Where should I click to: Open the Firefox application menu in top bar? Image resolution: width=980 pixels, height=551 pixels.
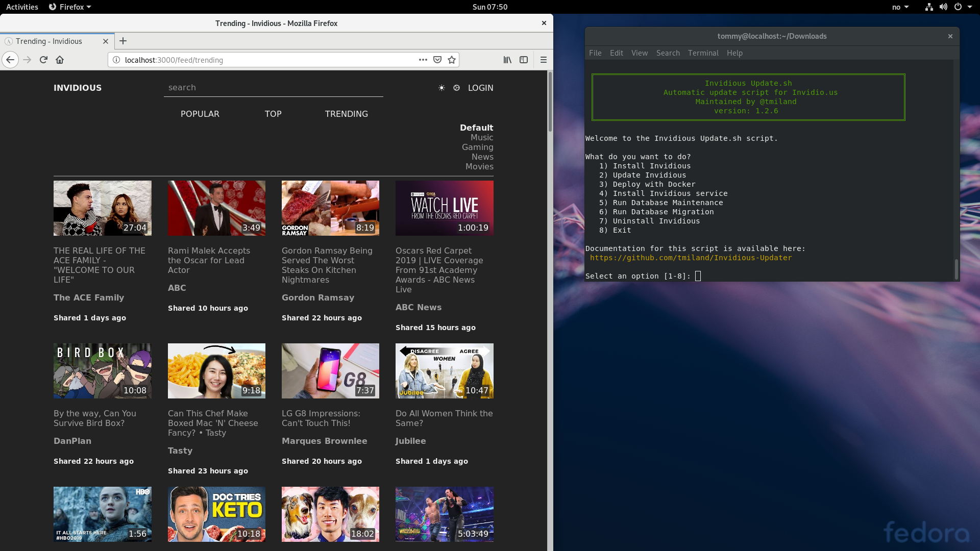(70, 7)
